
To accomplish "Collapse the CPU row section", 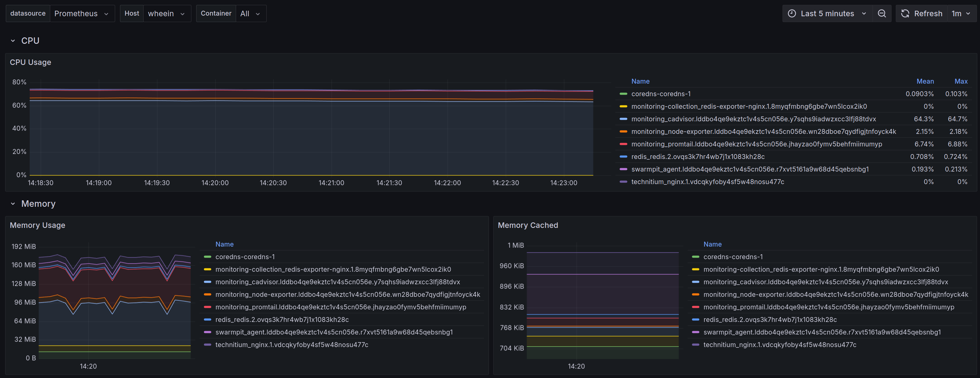I will point(13,41).
